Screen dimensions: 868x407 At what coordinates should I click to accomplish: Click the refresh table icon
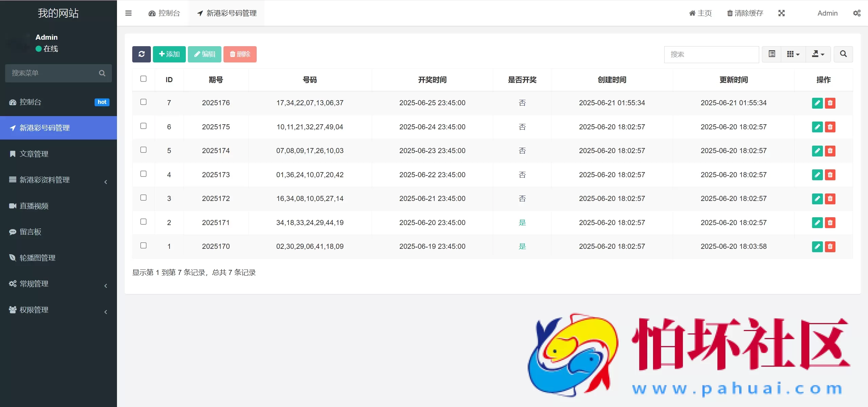[141, 54]
